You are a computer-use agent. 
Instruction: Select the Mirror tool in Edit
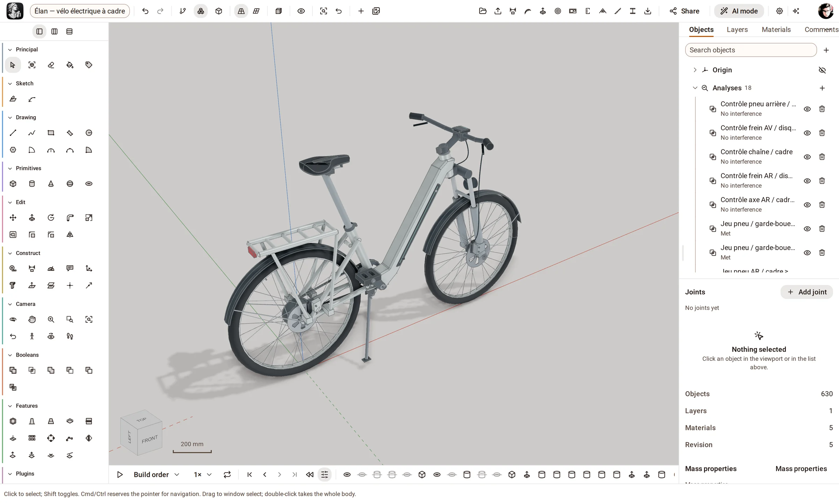[x=70, y=235]
